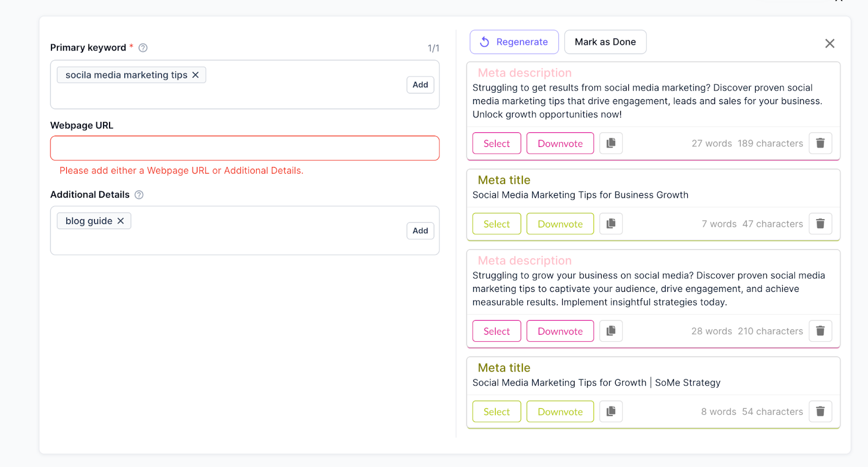This screenshot has width=868, height=467.
Task: Click the '7 words 47 characters' count
Action: (x=752, y=223)
